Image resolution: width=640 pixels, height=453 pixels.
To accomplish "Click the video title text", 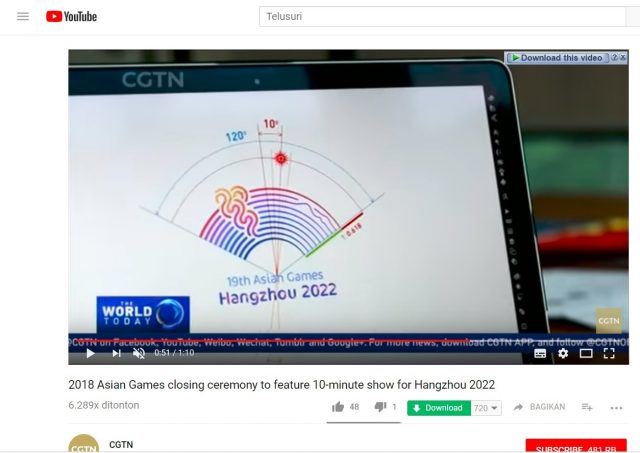I will click(x=282, y=384).
